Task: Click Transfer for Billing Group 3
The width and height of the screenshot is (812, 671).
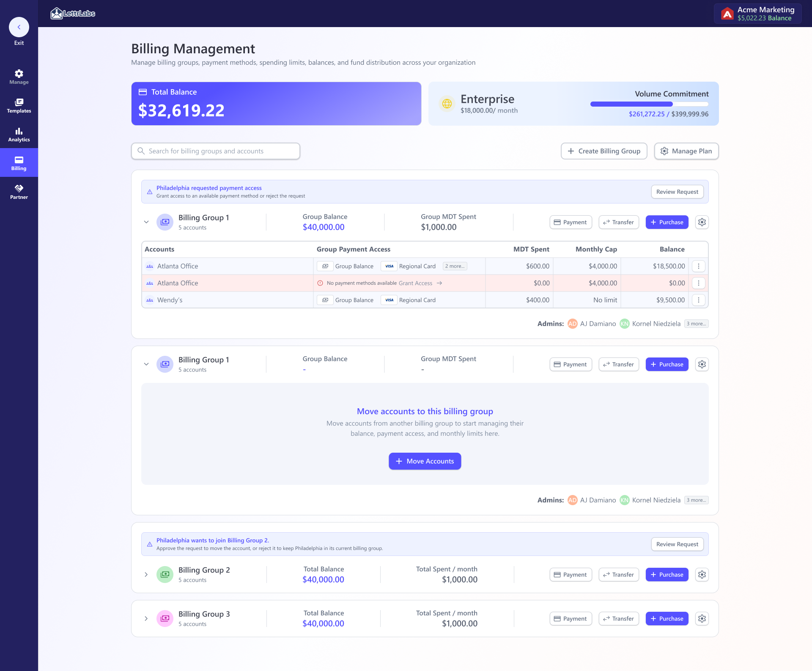Action: pyautogui.click(x=619, y=619)
